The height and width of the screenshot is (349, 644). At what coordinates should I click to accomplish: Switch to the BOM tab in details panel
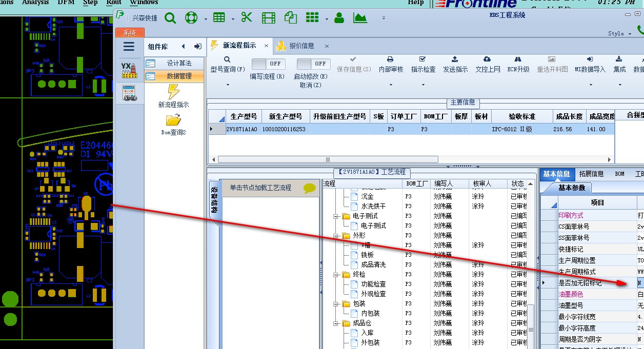(x=620, y=174)
